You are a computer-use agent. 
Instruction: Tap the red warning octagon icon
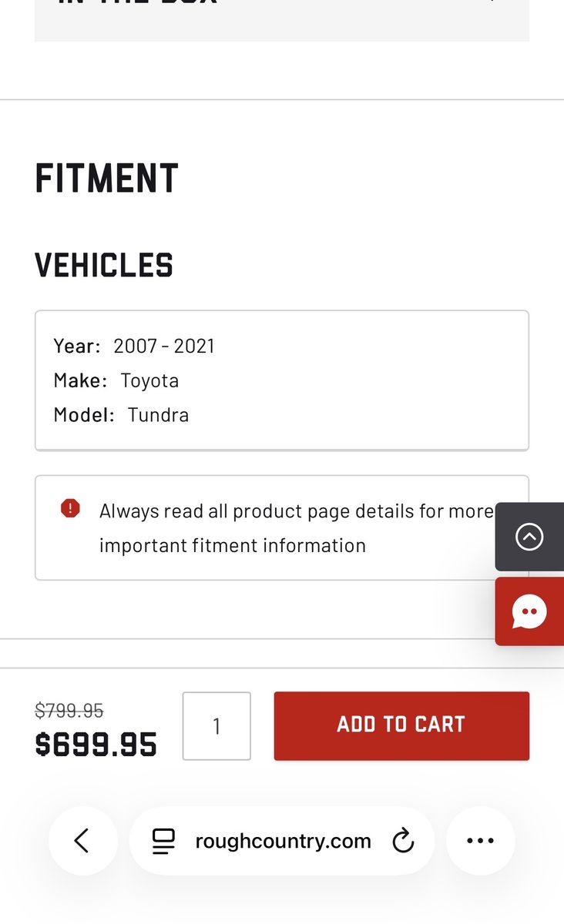tap(70, 508)
